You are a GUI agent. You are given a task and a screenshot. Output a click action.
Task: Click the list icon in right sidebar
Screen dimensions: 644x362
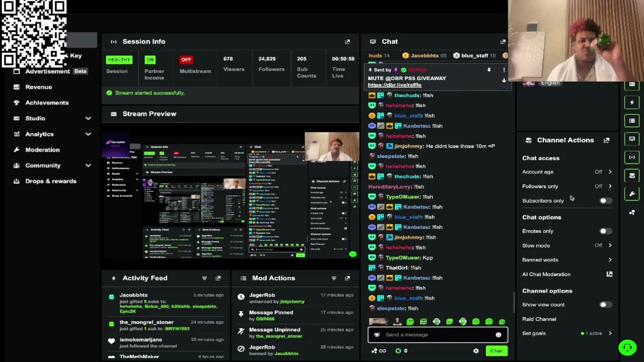(632, 121)
